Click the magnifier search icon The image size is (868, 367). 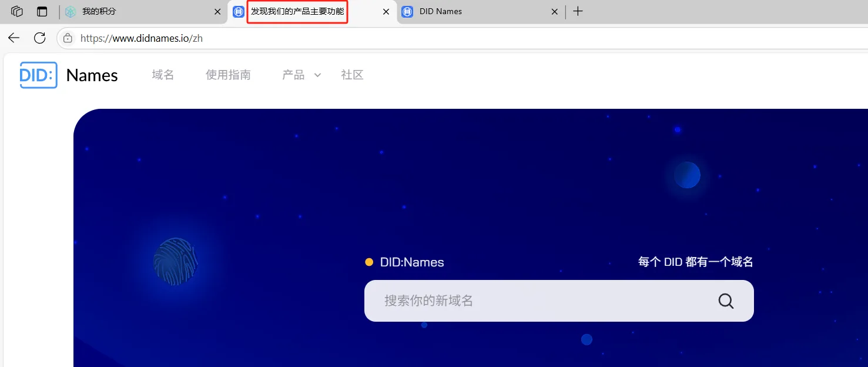pos(726,301)
